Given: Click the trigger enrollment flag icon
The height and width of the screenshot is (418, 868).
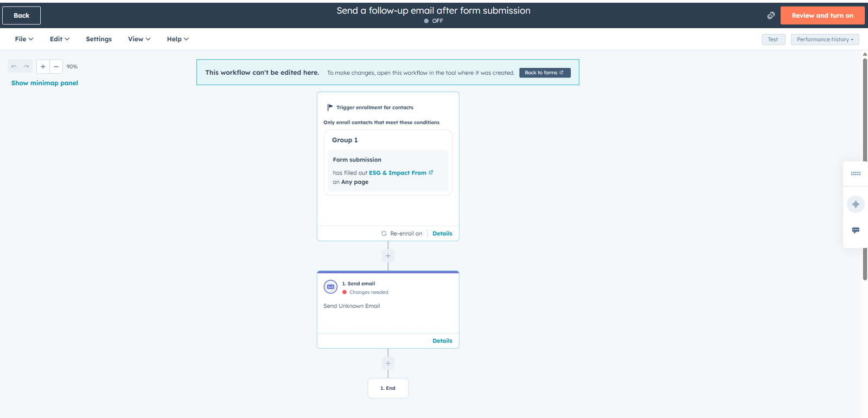Looking at the screenshot, I should pos(330,107).
